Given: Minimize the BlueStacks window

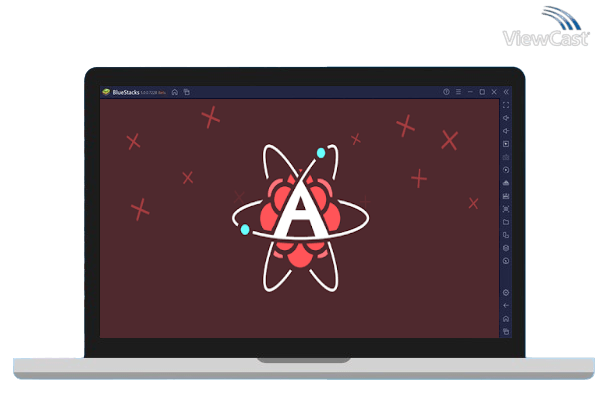Looking at the screenshot, I should click(470, 92).
